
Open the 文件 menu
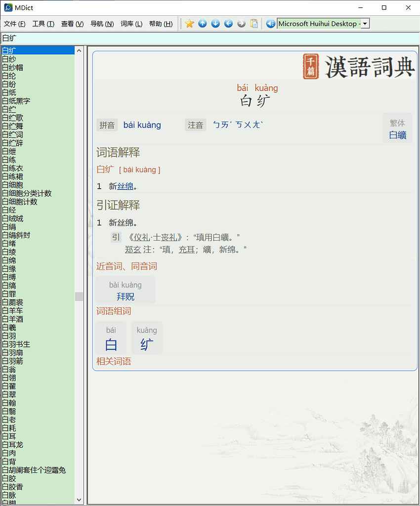tap(13, 23)
